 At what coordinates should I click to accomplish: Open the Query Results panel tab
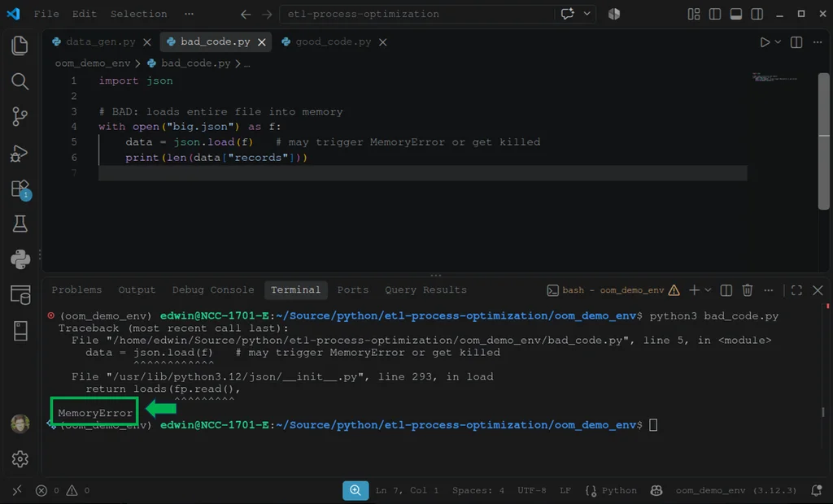[x=425, y=290]
